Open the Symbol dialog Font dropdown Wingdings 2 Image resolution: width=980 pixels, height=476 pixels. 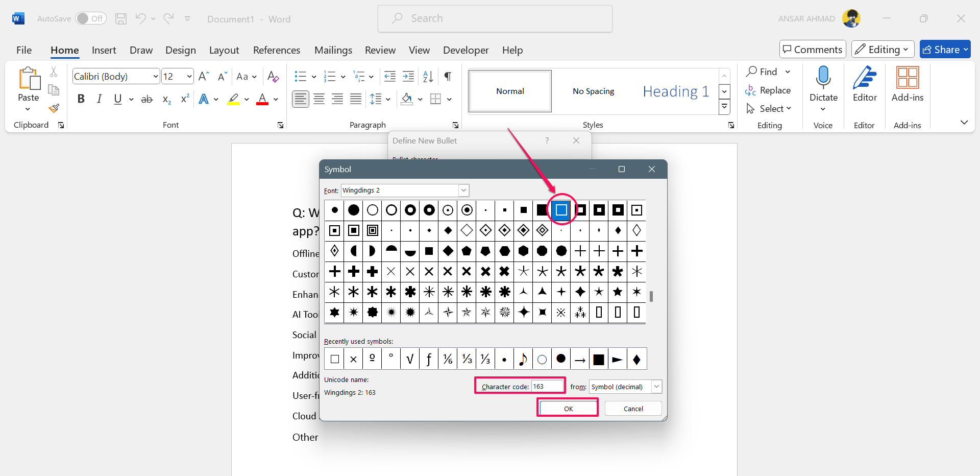(463, 191)
